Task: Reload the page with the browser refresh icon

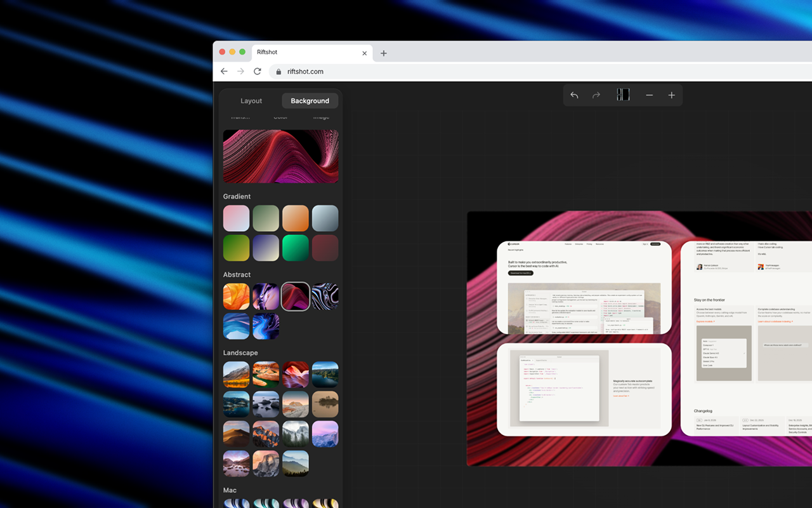Action: tap(257, 71)
